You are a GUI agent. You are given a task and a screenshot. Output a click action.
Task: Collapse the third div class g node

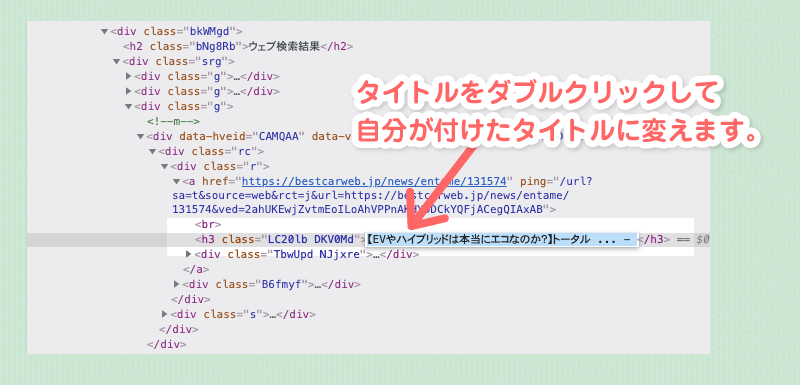pos(129,107)
